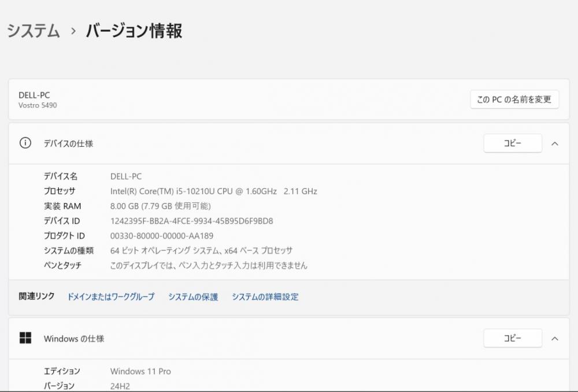Select the system type value 64 ビット オペレーティング システム
578x392 pixels.
[201, 251]
